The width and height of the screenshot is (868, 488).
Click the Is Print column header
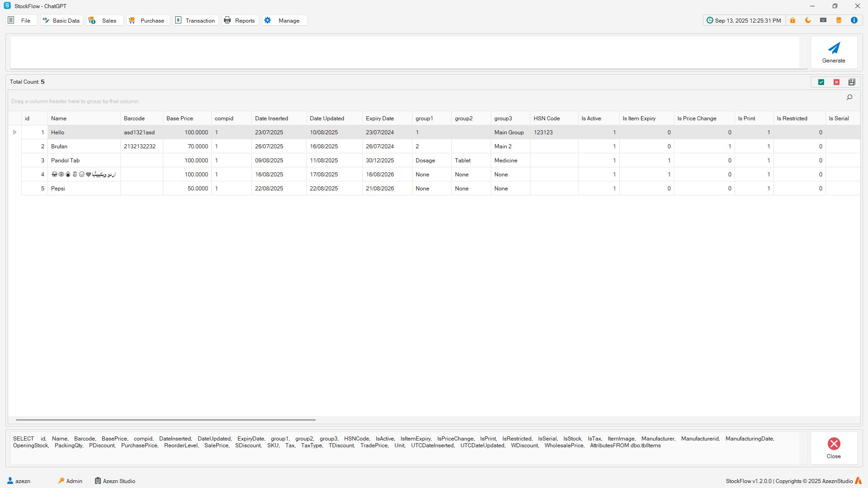coord(754,118)
